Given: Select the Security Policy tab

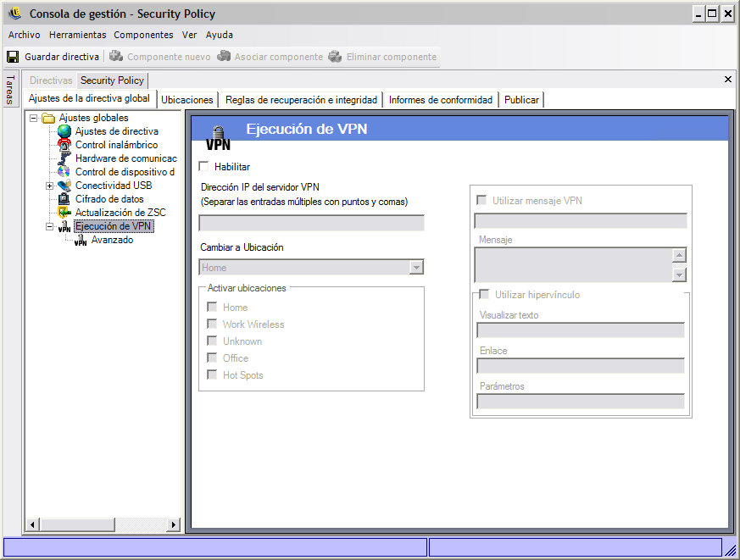Looking at the screenshot, I should [x=113, y=80].
